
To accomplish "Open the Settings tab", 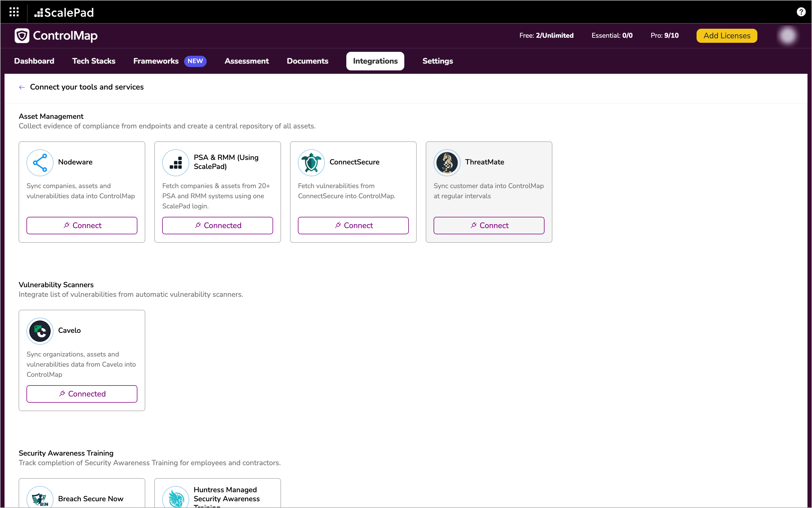I will (438, 61).
